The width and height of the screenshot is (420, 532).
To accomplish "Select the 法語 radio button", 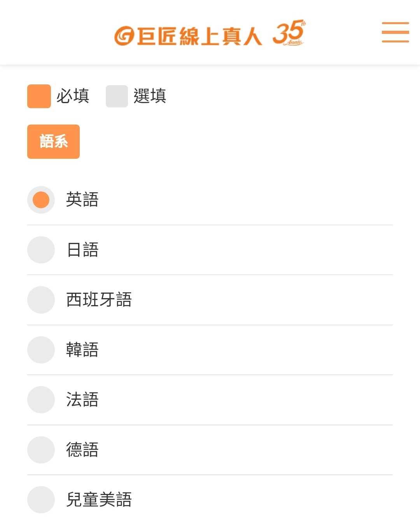I will [x=41, y=400].
